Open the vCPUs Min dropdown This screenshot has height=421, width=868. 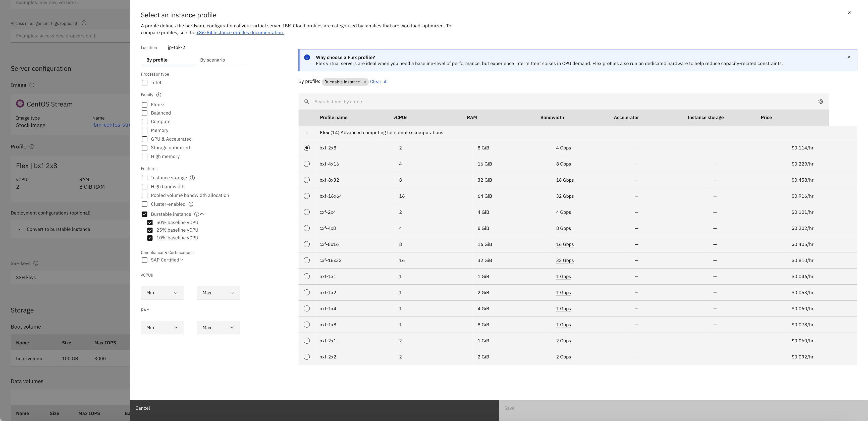pyautogui.click(x=162, y=293)
